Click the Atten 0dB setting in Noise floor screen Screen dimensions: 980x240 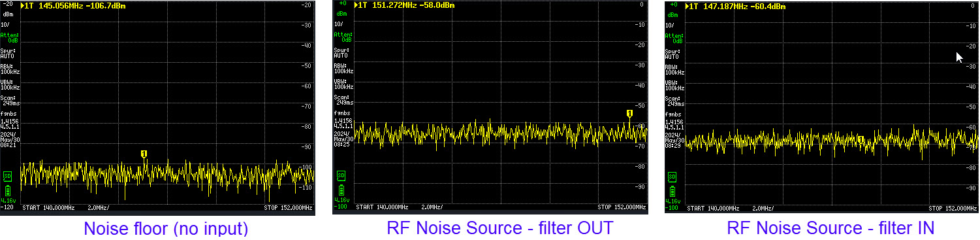point(10,37)
